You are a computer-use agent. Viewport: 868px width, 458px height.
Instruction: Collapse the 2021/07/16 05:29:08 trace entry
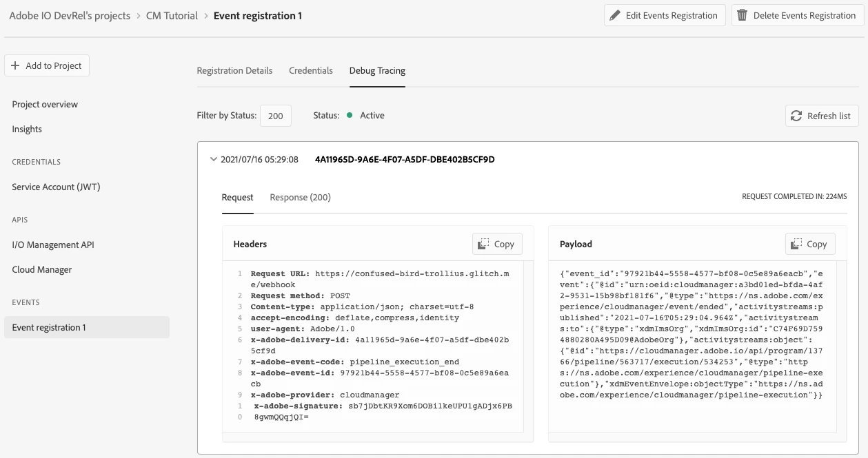(x=214, y=159)
